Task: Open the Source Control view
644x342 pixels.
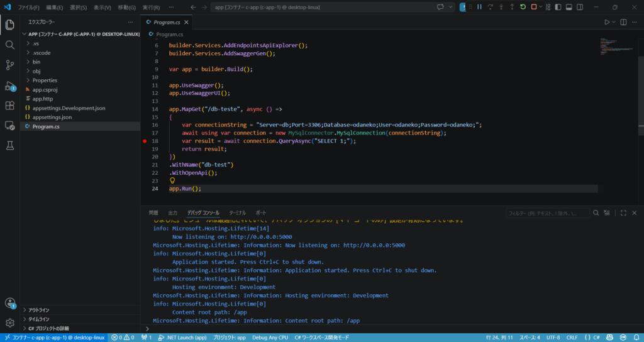Action: (x=10, y=65)
